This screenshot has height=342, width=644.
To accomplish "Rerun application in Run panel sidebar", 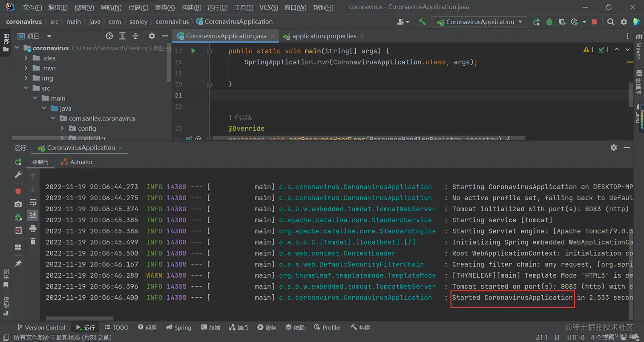I will [18, 162].
